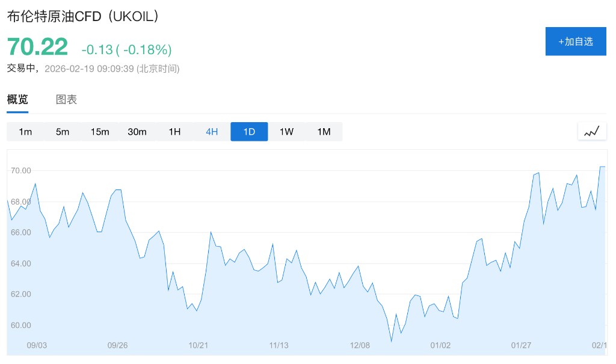Open the line chart style icon
The width and height of the screenshot is (616, 364).
(x=592, y=131)
